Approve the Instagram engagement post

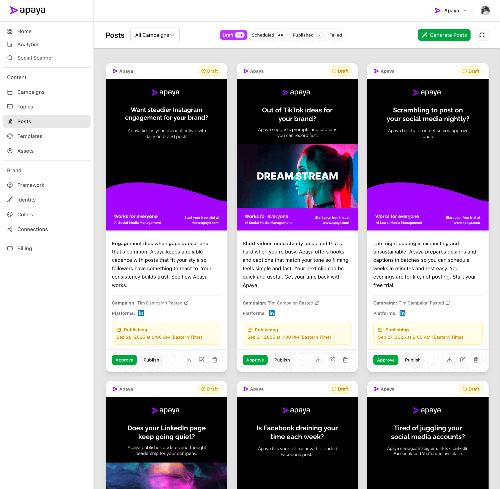(x=124, y=360)
